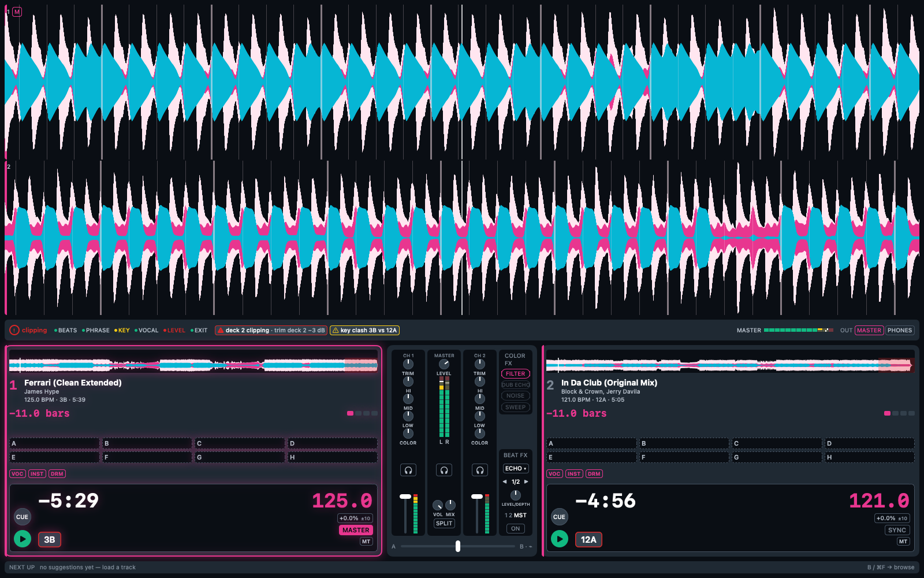Turn the Beat FX ON
924x578 pixels.
click(516, 528)
